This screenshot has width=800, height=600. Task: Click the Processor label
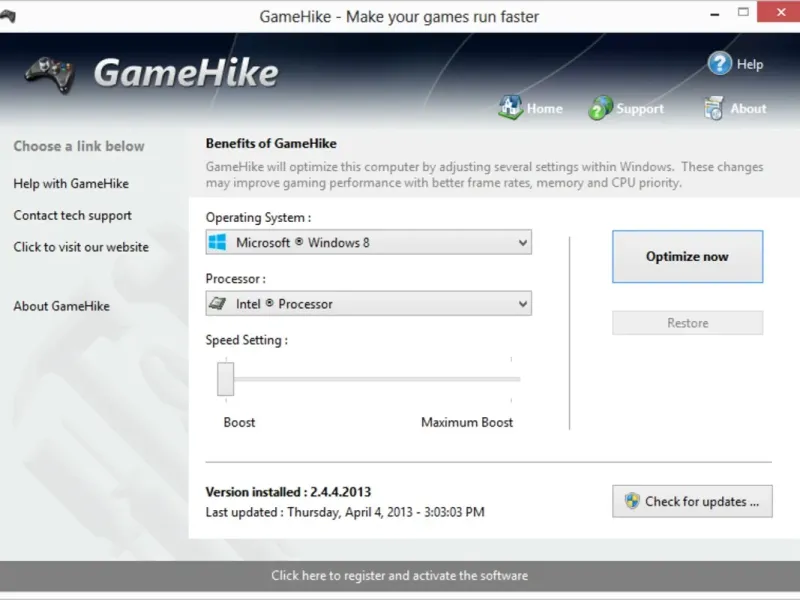pos(235,279)
